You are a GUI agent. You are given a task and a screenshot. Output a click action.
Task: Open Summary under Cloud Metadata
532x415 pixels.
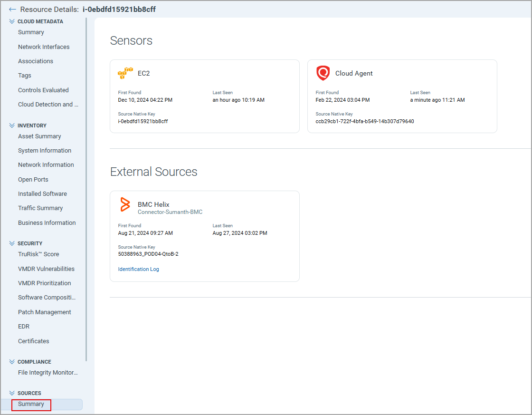pos(31,32)
